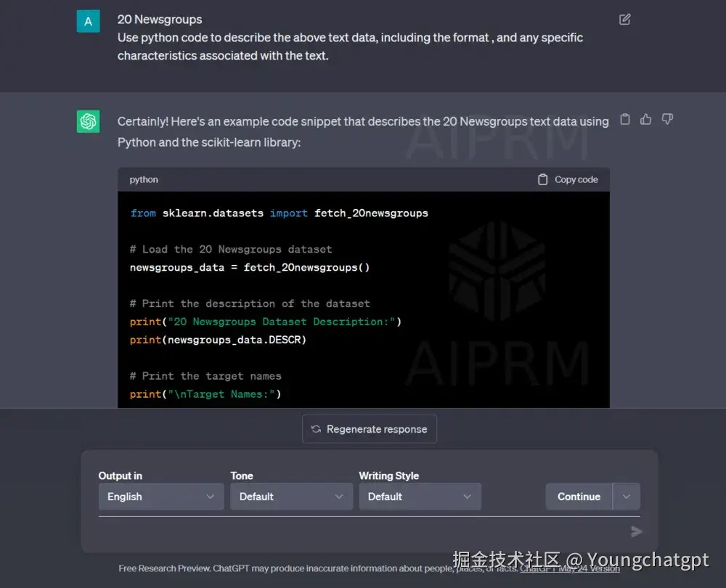This screenshot has width=726, height=588.
Task: Select the Output in section label
Action: point(120,475)
